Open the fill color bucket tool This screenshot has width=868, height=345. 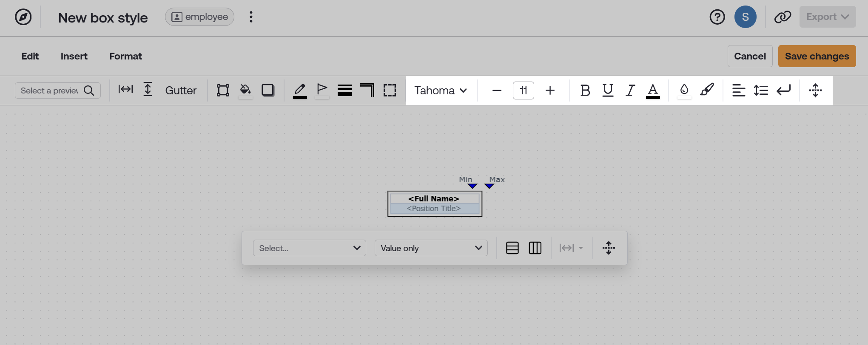point(245,90)
